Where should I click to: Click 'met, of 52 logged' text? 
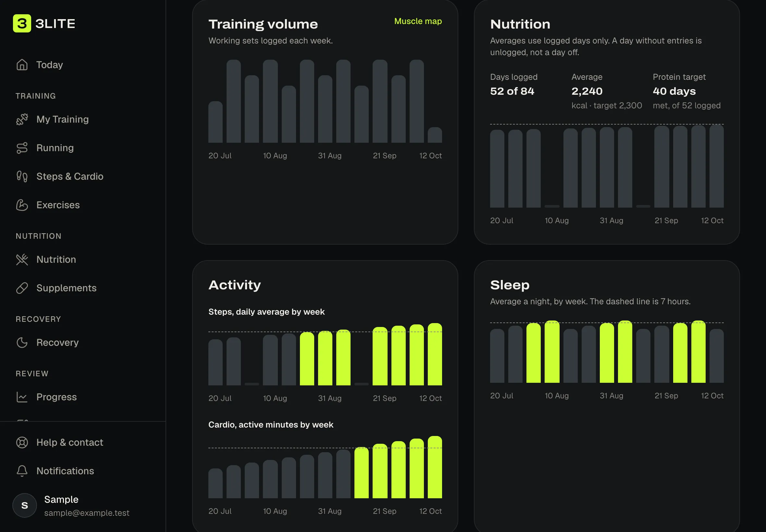coord(686,106)
